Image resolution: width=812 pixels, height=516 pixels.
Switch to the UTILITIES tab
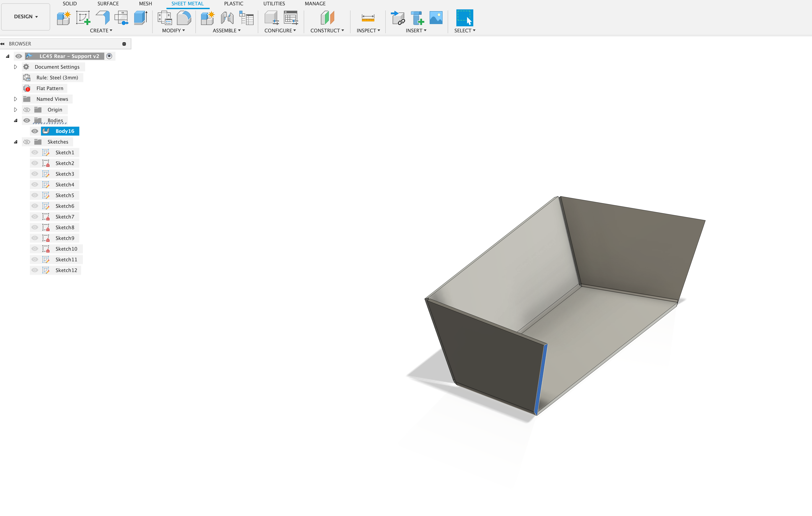pyautogui.click(x=274, y=4)
